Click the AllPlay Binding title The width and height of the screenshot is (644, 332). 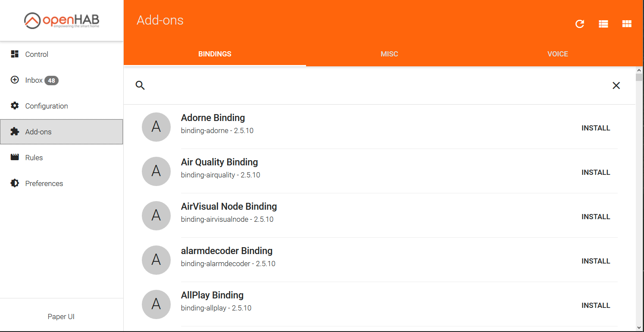pos(212,295)
